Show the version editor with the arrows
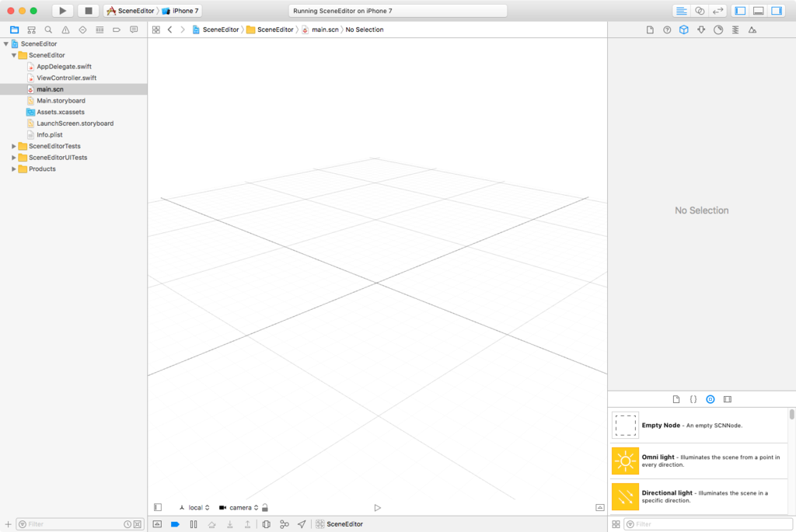 point(717,11)
